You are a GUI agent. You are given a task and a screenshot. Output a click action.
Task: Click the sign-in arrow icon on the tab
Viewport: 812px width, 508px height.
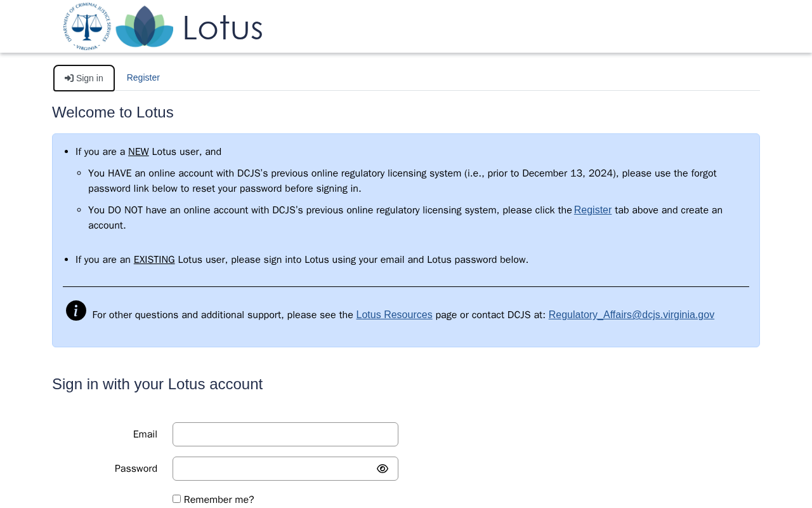coord(69,78)
